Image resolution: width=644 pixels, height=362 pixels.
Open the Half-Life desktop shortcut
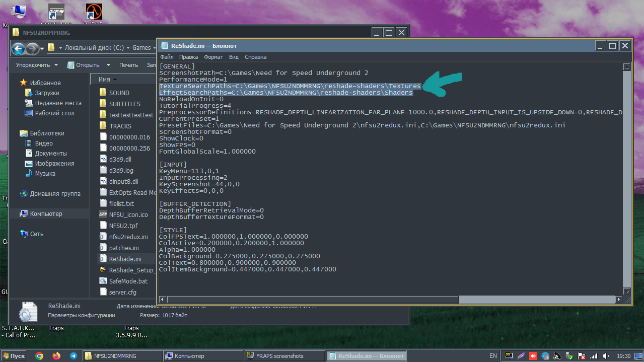click(x=92, y=12)
